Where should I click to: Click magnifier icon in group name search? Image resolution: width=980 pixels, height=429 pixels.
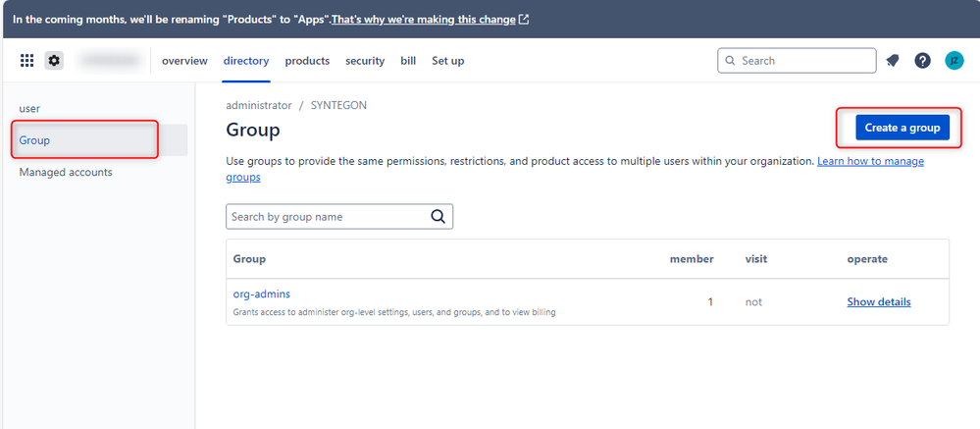click(x=438, y=216)
